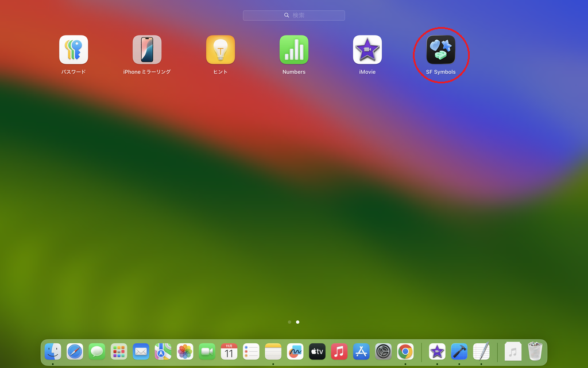Open the ヒント (Tips) app

(x=220, y=50)
